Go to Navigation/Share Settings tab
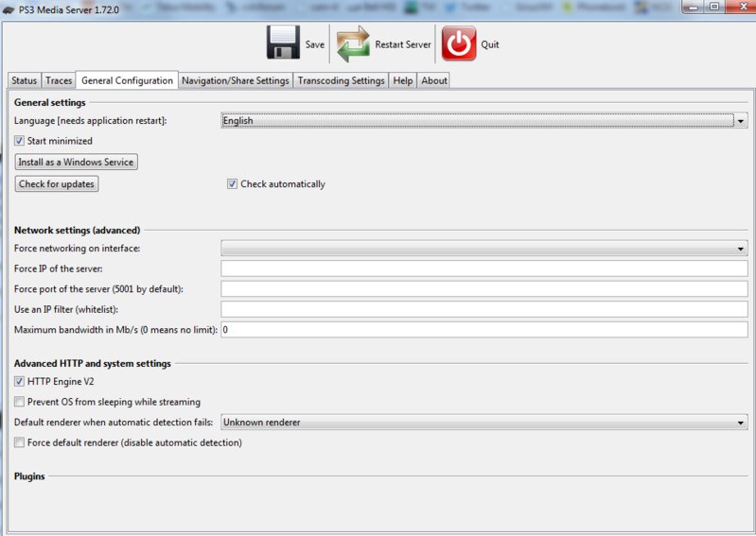This screenshot has height=536, width=756. (236, 80)
